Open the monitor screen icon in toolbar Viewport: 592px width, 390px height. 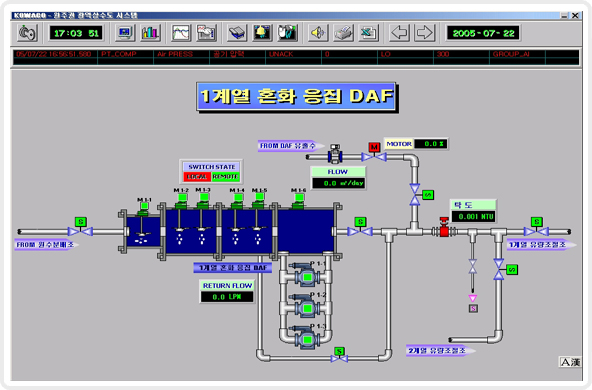point(125,33)
